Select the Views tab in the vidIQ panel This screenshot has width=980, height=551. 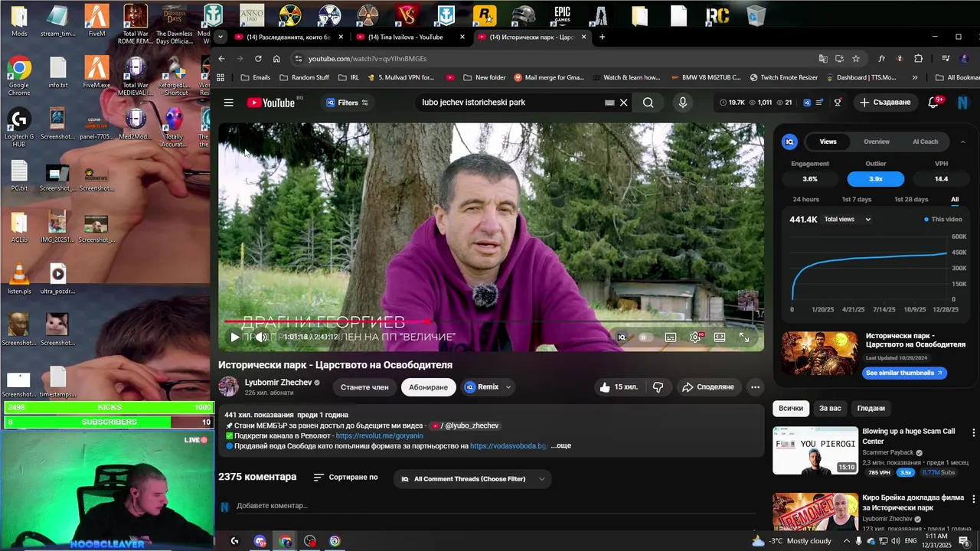(x=828, y=142)
